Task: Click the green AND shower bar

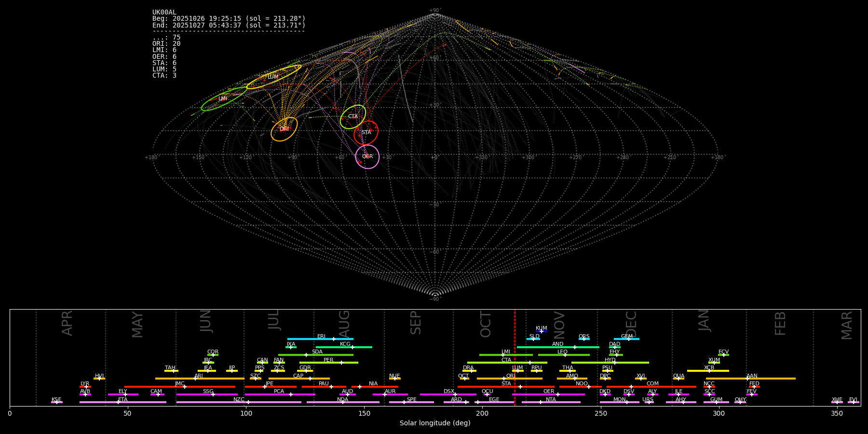Action: point(557,347)
